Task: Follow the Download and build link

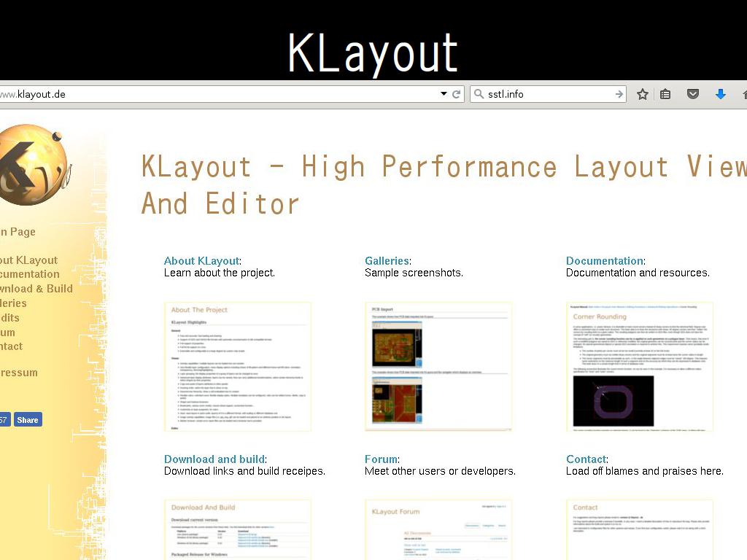Action: pos(214,459)
